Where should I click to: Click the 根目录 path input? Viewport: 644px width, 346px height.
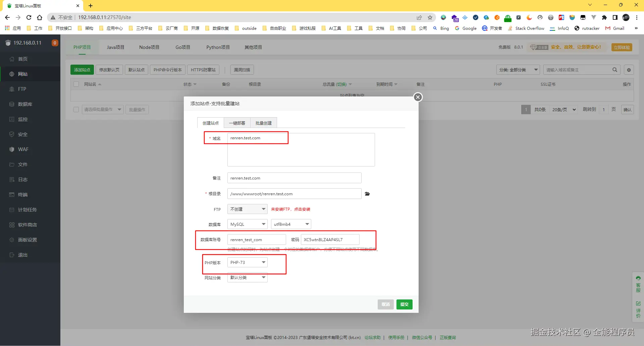click(294, 194)
